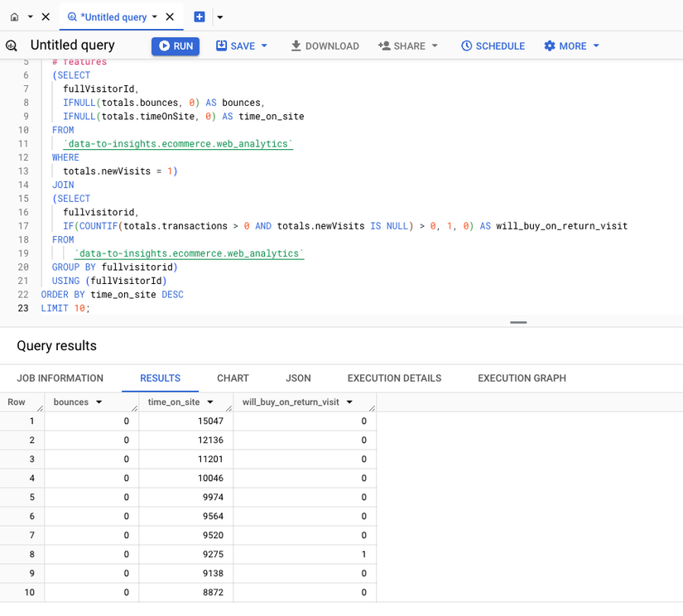Run the query
Image resolution: width=683 pixels, height=616 pixels.
[x=176, y=46]
